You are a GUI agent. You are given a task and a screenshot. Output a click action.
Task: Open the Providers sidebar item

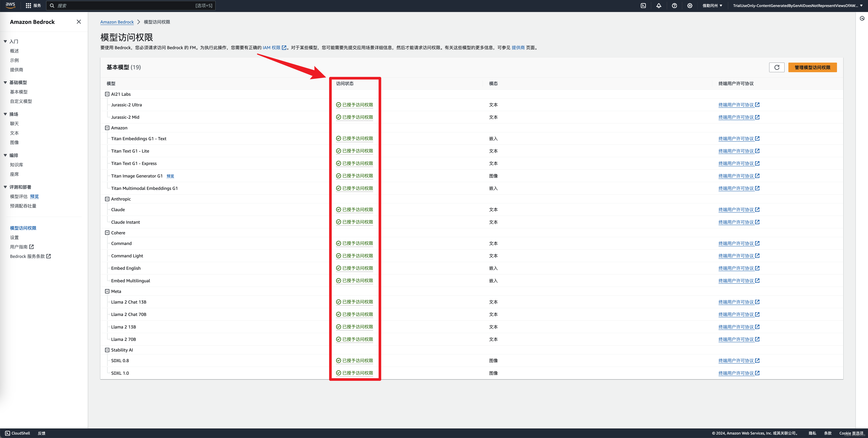(17, 70)
